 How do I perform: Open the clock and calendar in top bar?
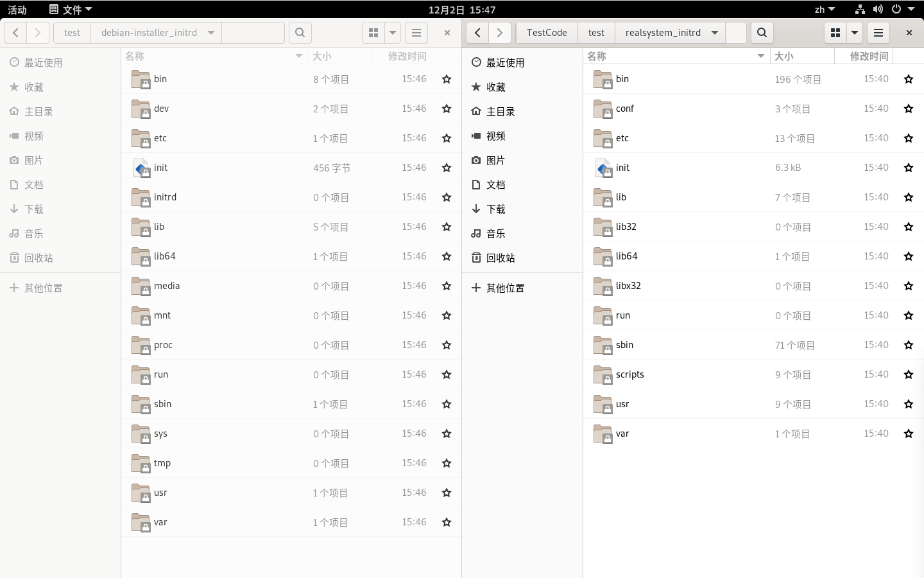(x=462, y=10)
